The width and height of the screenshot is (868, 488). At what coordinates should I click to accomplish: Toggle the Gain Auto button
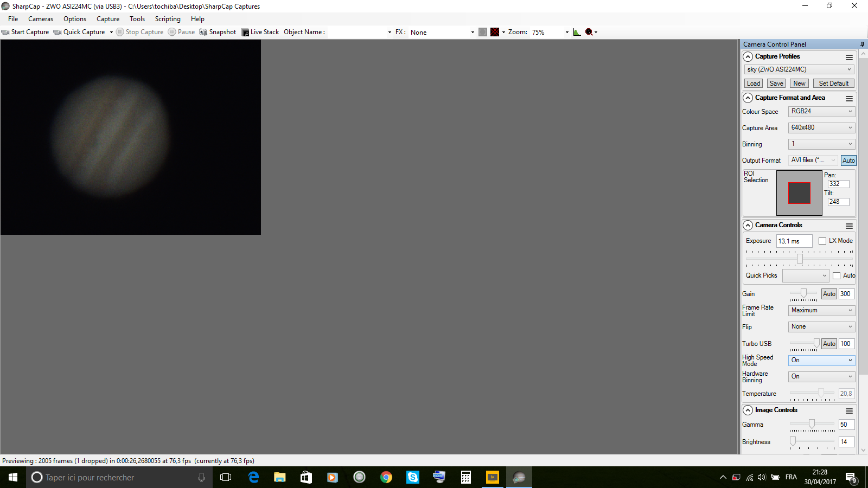829,294
